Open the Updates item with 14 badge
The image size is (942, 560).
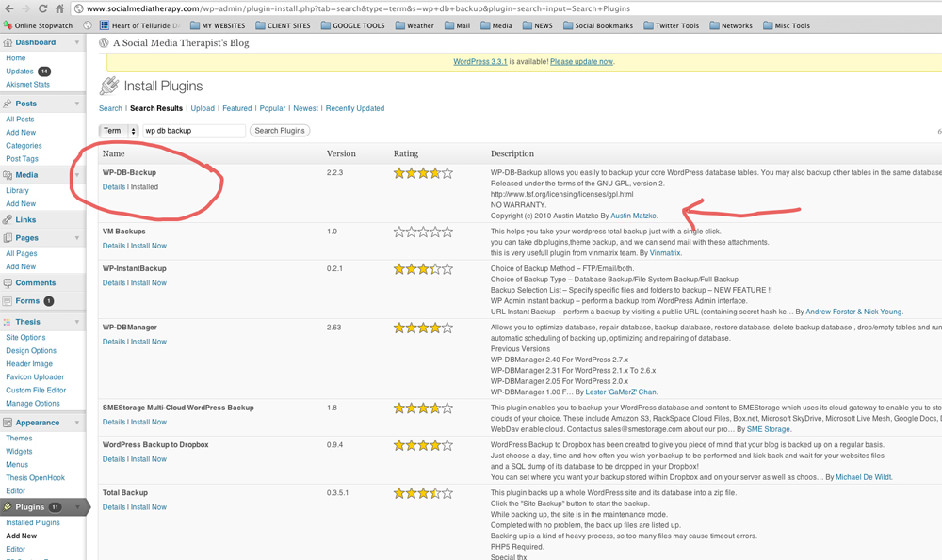pos(27,72)
